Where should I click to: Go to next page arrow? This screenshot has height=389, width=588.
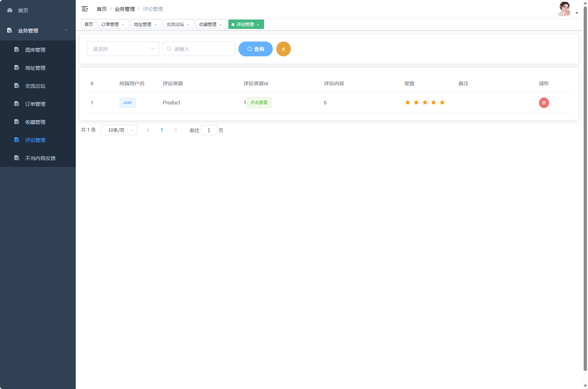click(x=176, y=130)
